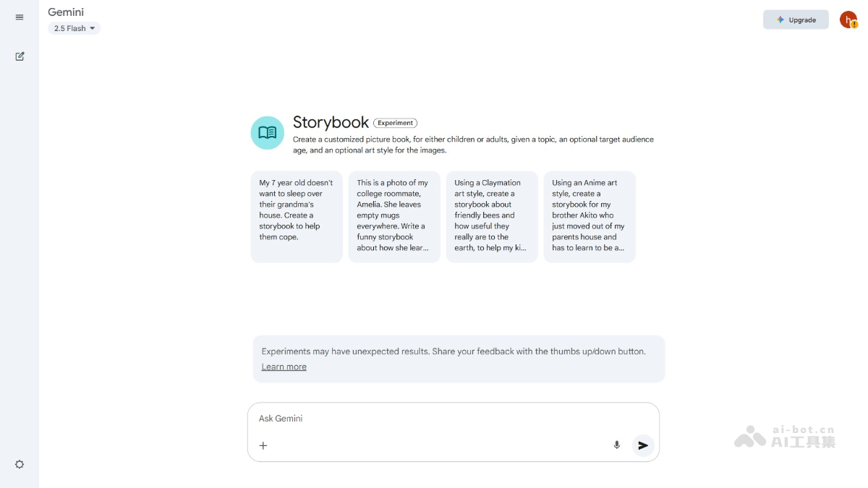Viewport: 868px width, 488px height.
Task: Open the main menu hamburger icon
Action: pos(20,17)
